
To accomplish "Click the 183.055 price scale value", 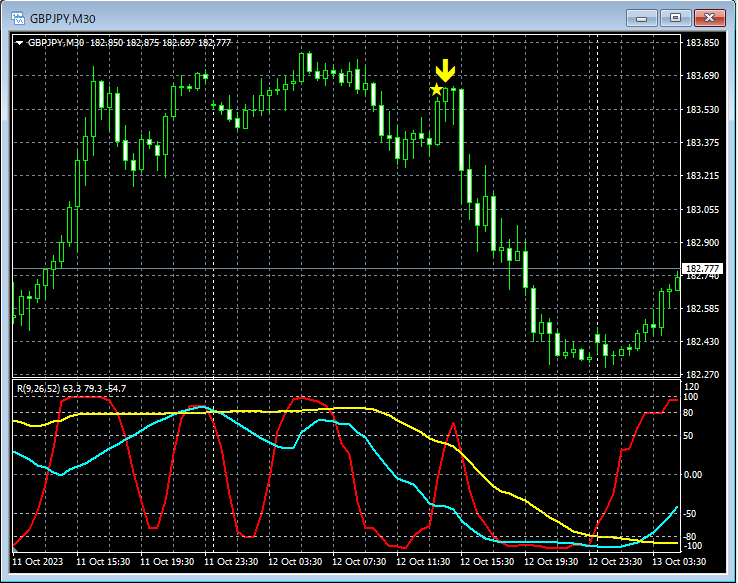I will [702, 209].
